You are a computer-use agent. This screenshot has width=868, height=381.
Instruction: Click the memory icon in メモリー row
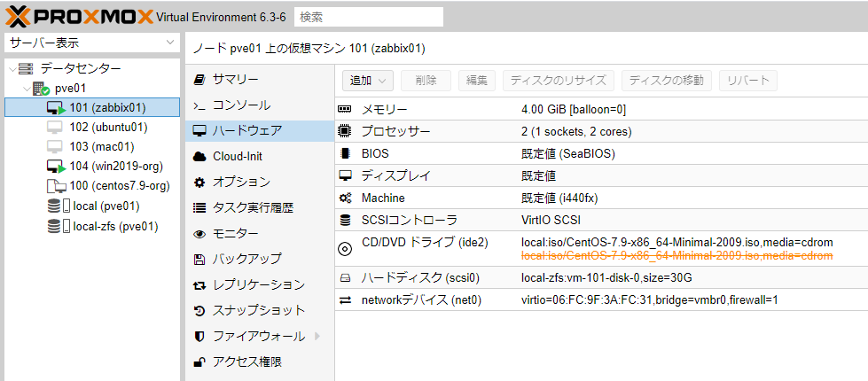[345, 110]
